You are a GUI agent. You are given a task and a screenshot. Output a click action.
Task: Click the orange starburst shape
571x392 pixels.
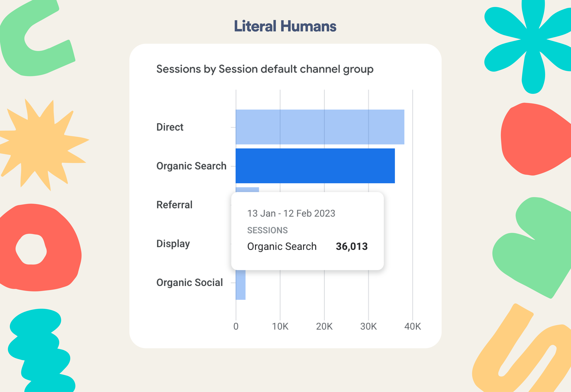click(x=42, y=145)
